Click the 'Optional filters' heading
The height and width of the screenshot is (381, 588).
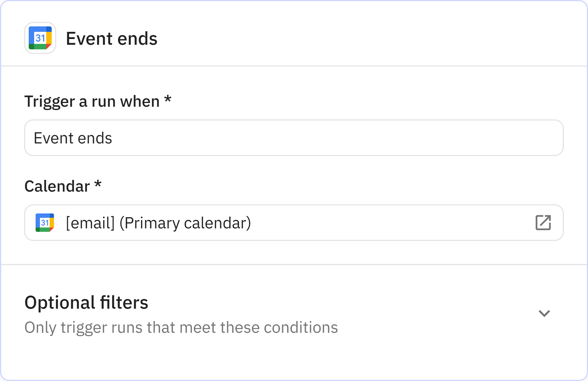coord(86,302)
